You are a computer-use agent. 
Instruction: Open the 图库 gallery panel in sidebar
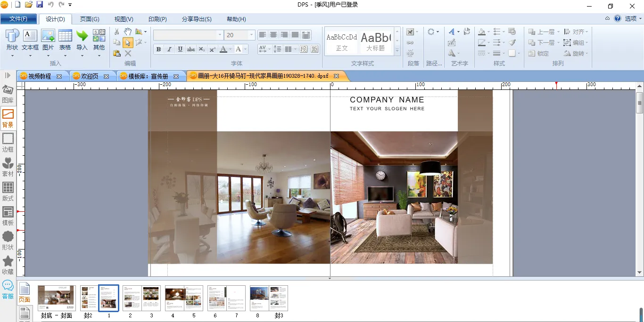click(8, 94)
